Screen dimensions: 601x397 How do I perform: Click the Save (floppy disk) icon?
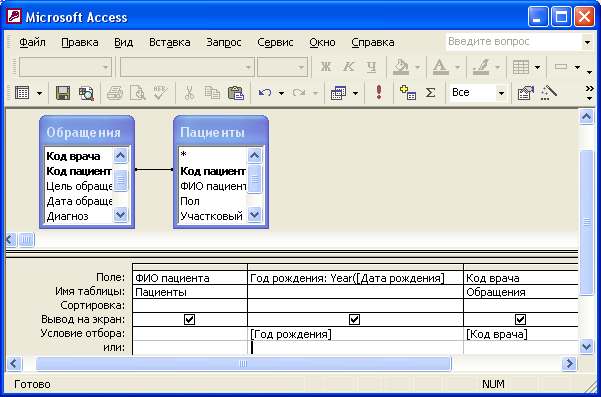(x=63, y=93)
